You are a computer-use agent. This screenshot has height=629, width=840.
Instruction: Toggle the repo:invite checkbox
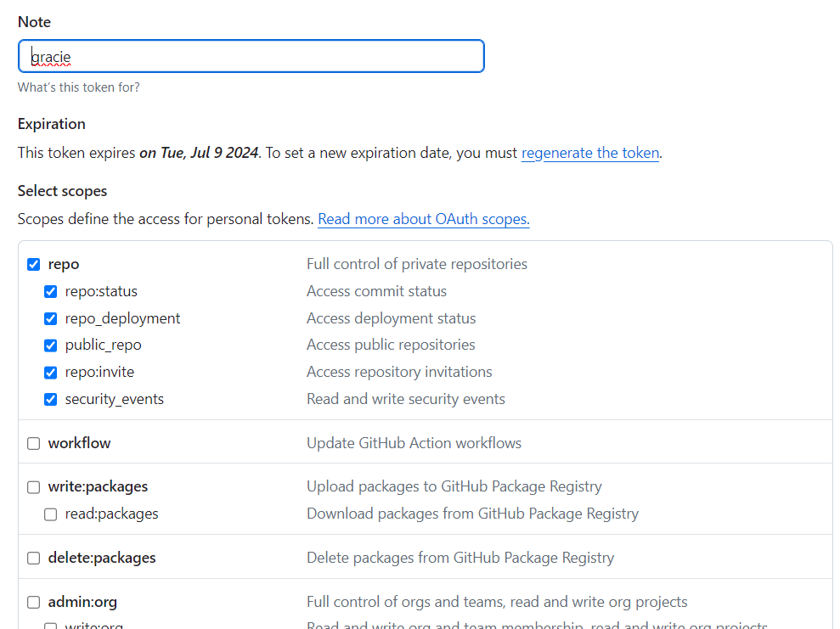51,372
